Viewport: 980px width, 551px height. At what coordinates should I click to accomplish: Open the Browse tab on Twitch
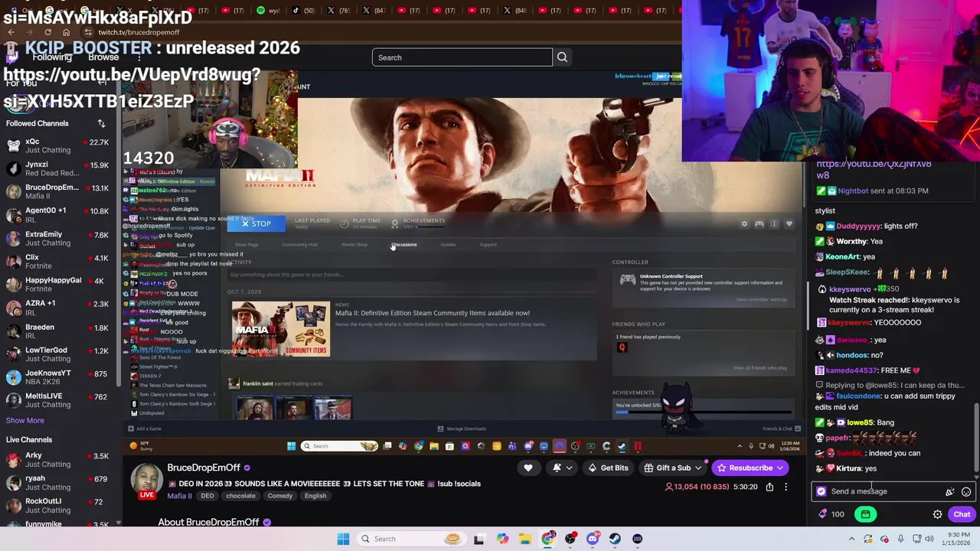click(x=103, y=57)
